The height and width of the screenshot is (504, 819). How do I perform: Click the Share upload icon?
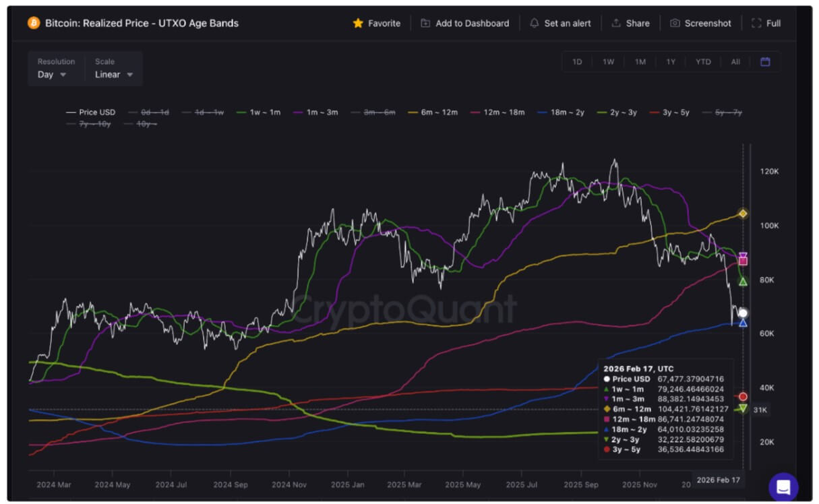pyautogui.click(x=616, y=23)
